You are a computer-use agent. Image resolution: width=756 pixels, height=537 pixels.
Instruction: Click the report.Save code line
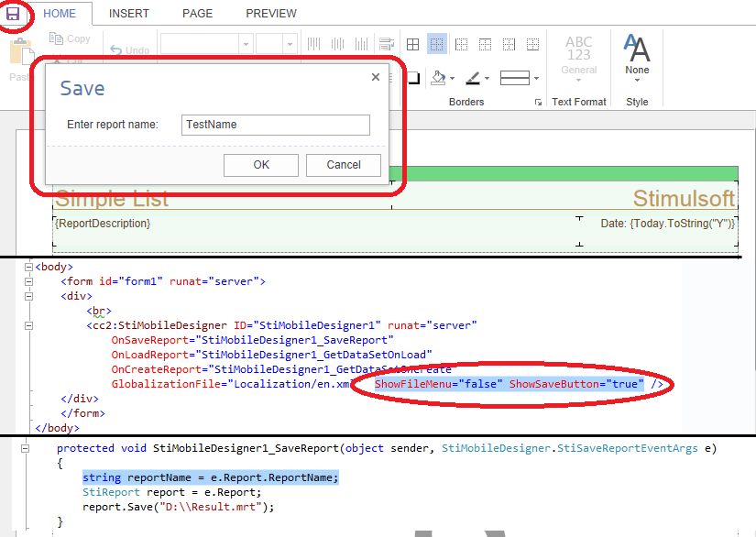[x=178, y=507]
